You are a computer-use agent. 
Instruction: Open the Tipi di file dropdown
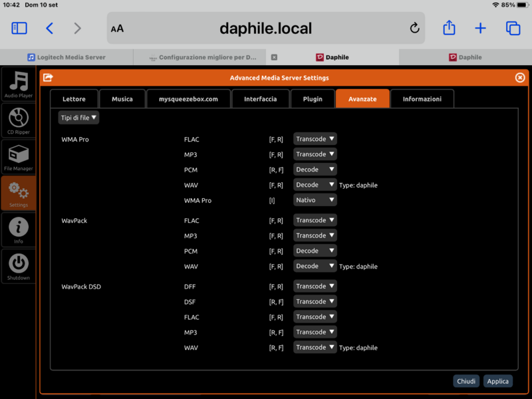(79, 118)
